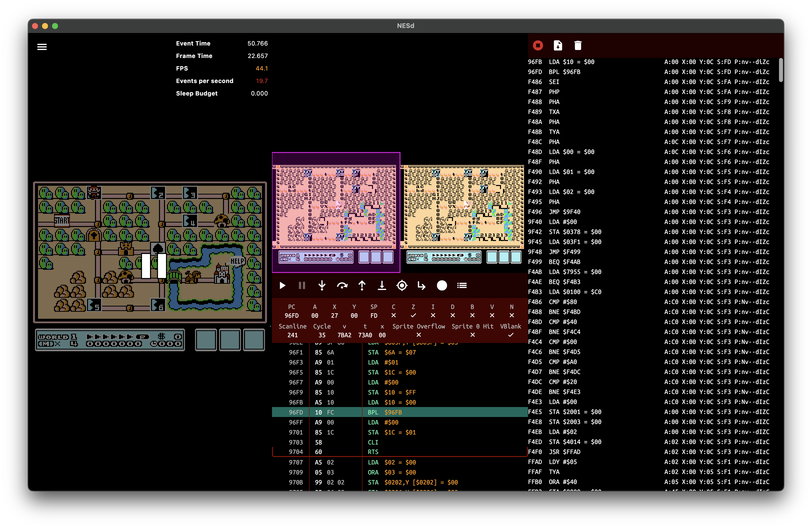812x528 pixels.
Task: Step out of the current subroutine
Action: pos(362,285)
